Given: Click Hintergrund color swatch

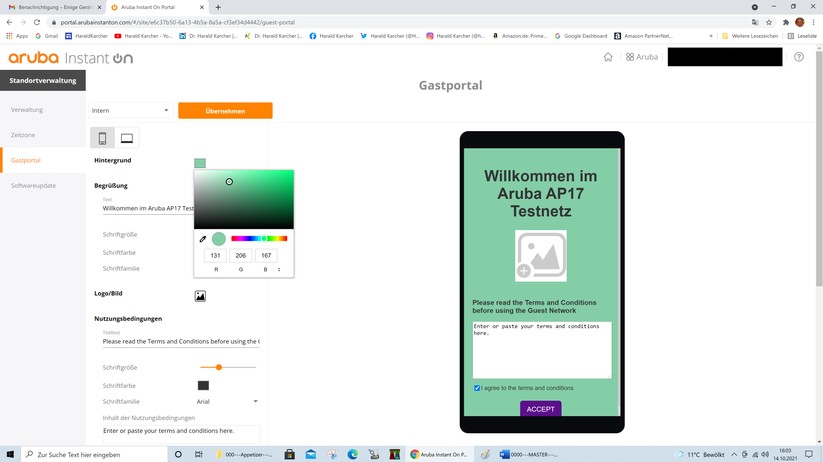Looking at the screenshot, I should (200, 163).
